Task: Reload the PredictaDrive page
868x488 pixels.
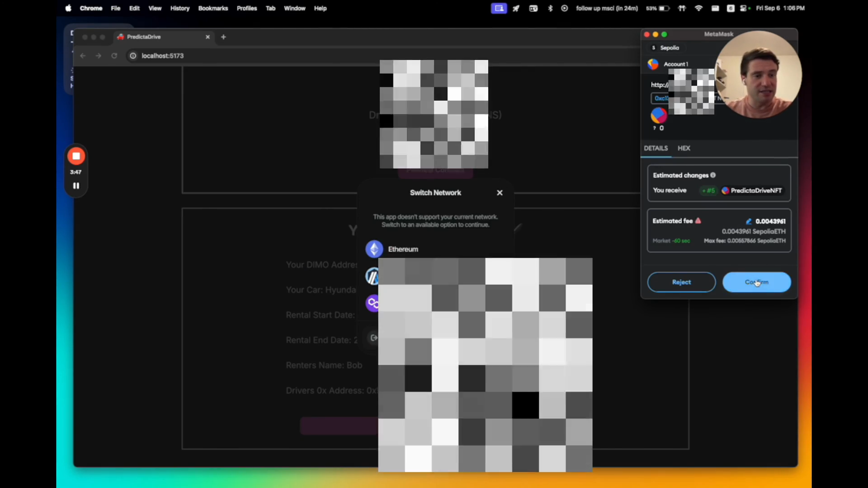Action: point(114,56)
